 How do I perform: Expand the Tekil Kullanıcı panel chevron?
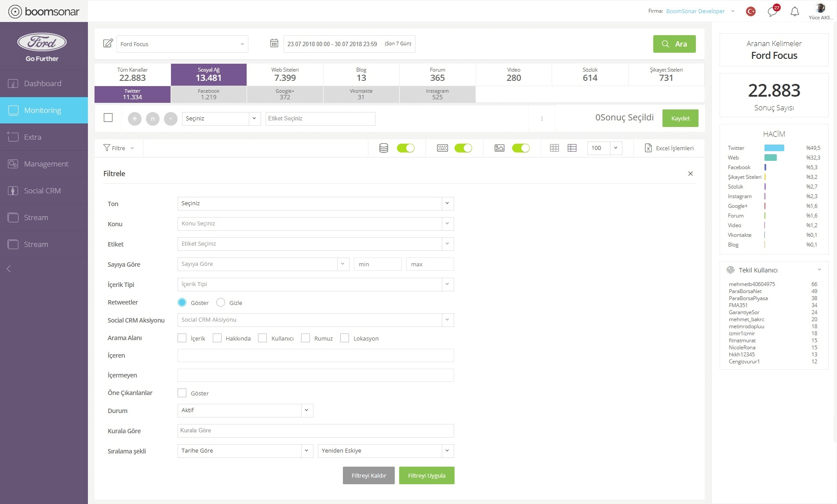tap(819, 270)
